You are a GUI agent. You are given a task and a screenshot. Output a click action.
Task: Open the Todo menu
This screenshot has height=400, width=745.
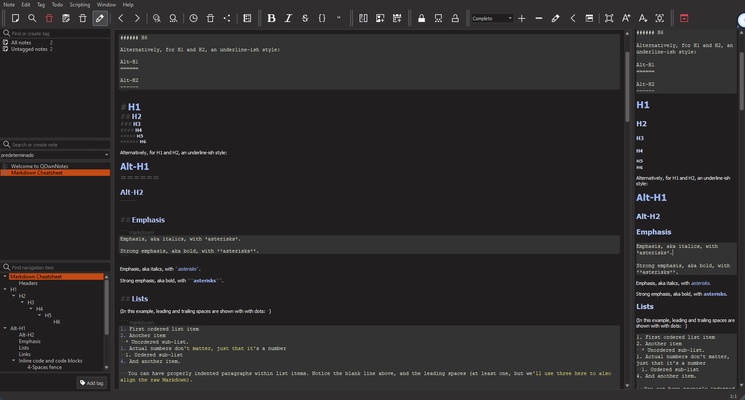coord(57,5)
